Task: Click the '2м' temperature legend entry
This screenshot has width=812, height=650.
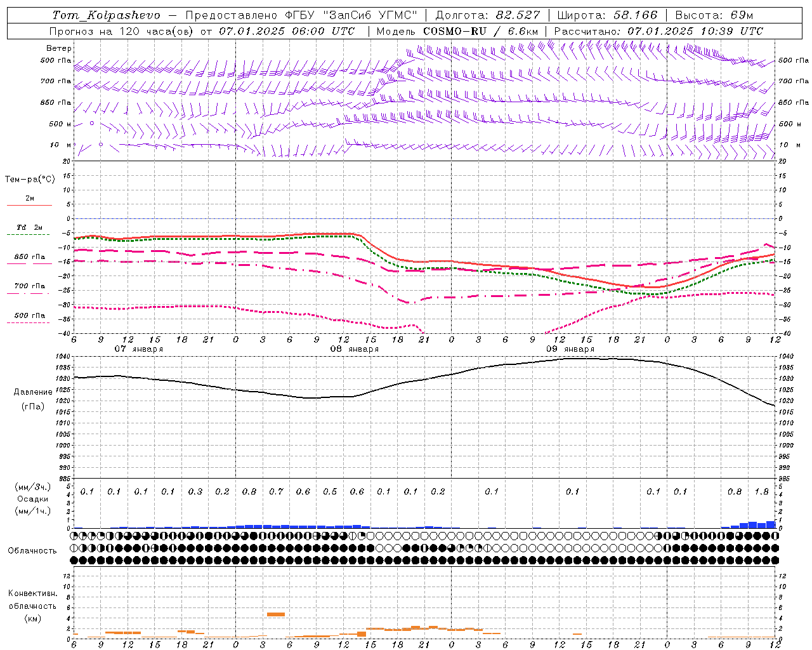Action: (x=30, y=198)
